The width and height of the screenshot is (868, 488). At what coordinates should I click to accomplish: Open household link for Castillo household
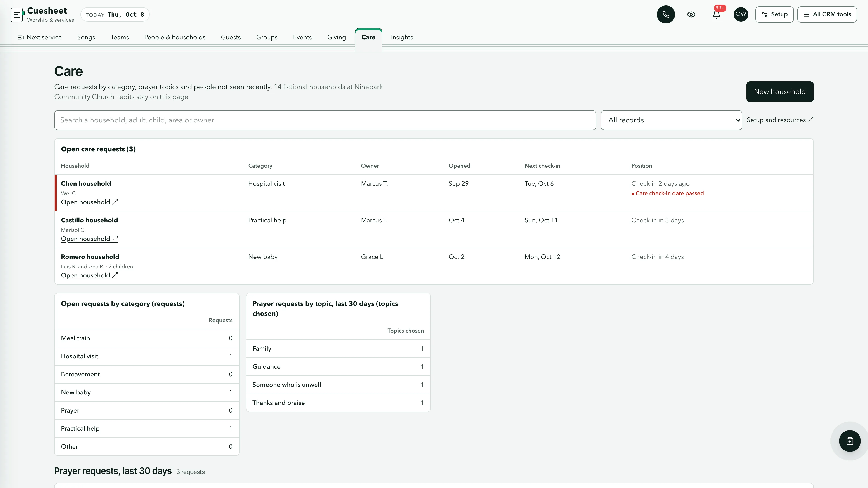(89, 239)
